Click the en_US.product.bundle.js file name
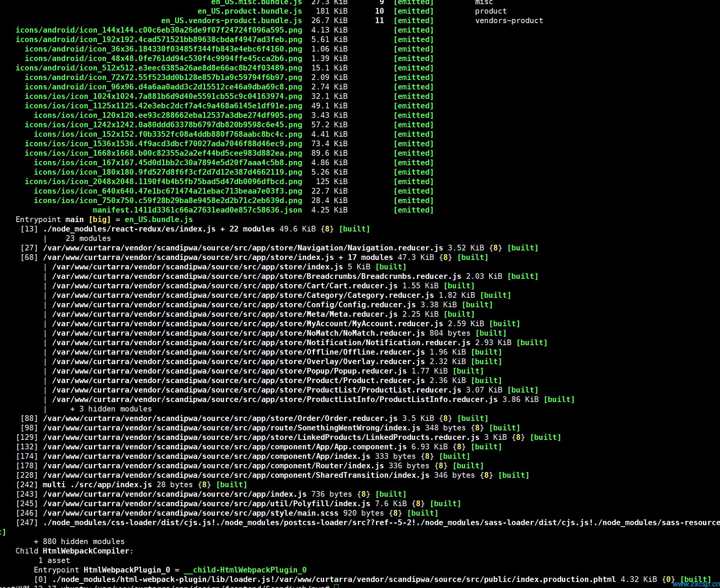720x588 pixels. [x=250, y=11]
